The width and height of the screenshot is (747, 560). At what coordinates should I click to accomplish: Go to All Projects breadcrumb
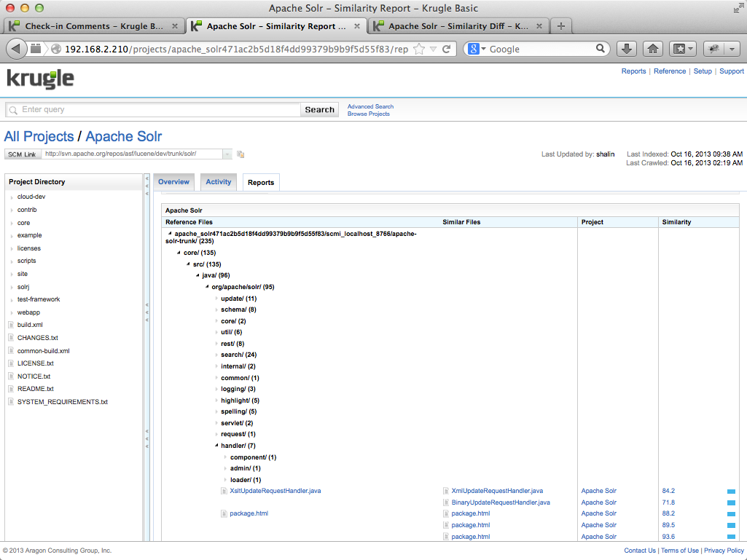[39, 137]
